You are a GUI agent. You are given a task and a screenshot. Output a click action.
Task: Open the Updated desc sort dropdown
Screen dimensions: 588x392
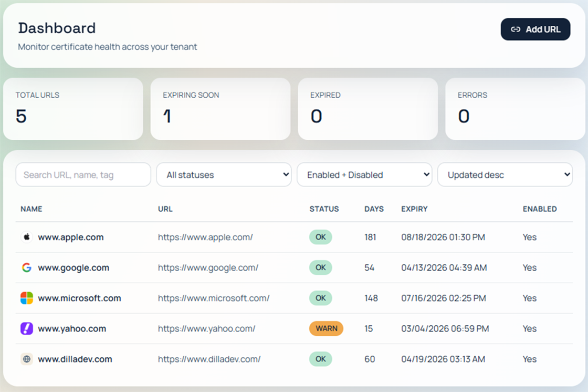505,174
